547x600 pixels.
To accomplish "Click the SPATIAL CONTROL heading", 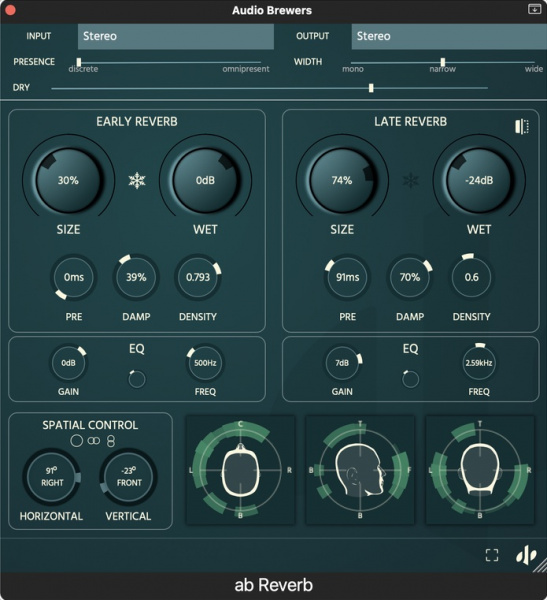I will [90, 425].
